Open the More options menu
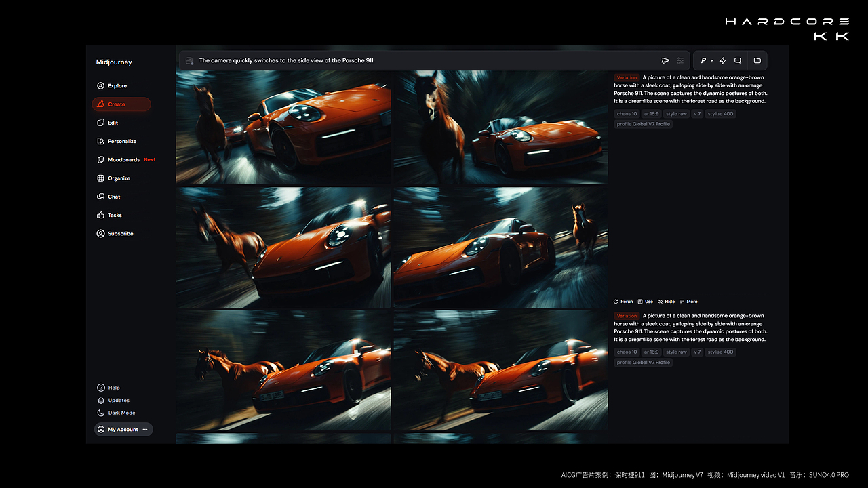The height and width of the screenshot is (488, 868). coord(688,302)
